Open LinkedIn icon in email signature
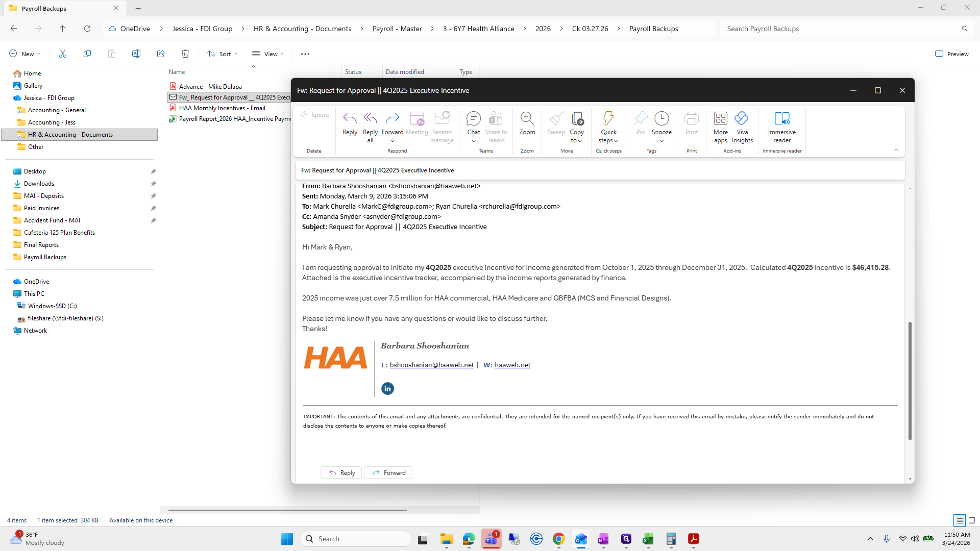 387,389
